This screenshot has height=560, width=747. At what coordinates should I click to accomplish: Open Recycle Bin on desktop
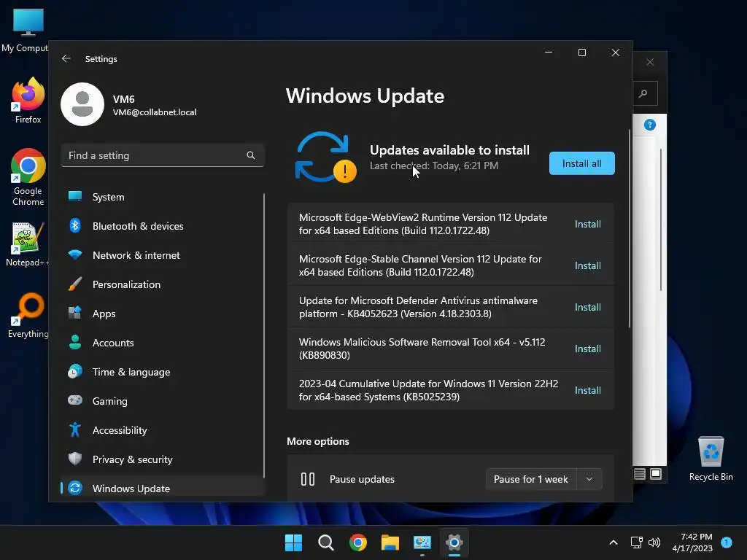(711, 459)
